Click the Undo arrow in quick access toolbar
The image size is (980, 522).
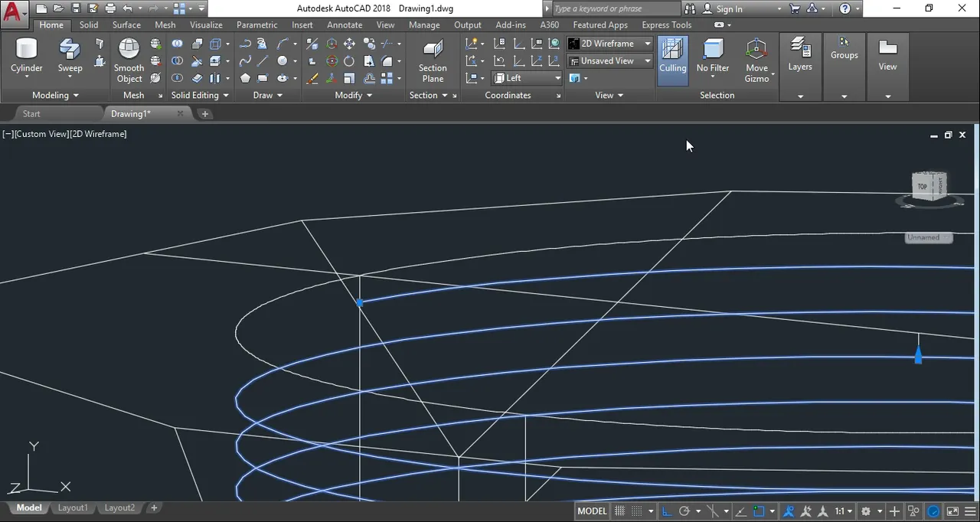tap(127, 9)
